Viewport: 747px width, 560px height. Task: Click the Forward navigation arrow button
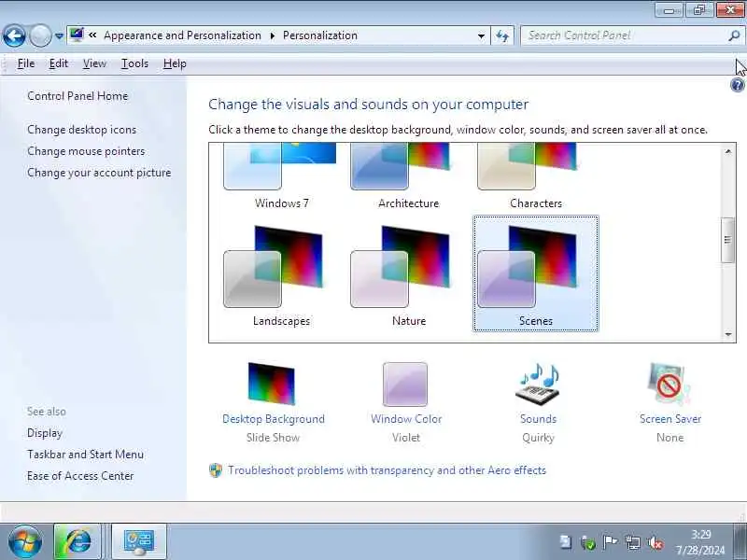pos(40,35)
